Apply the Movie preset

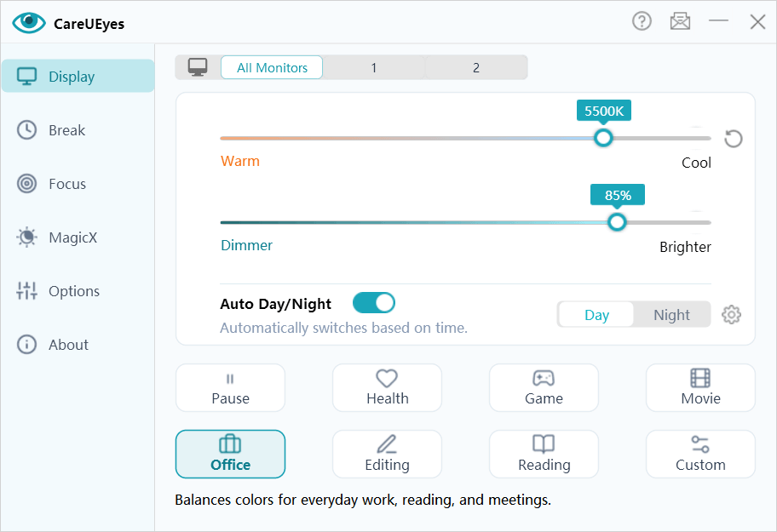click(700, 388)
